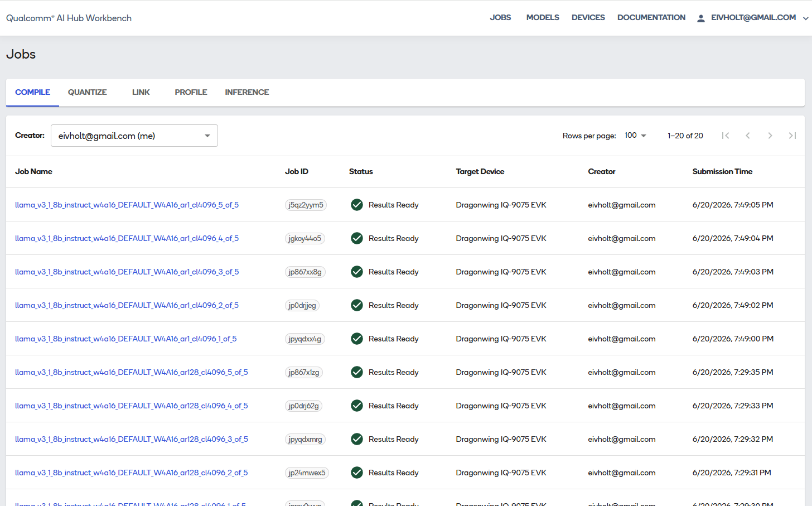Click job ID chip jp24mwex5

(x=307, y=473)
